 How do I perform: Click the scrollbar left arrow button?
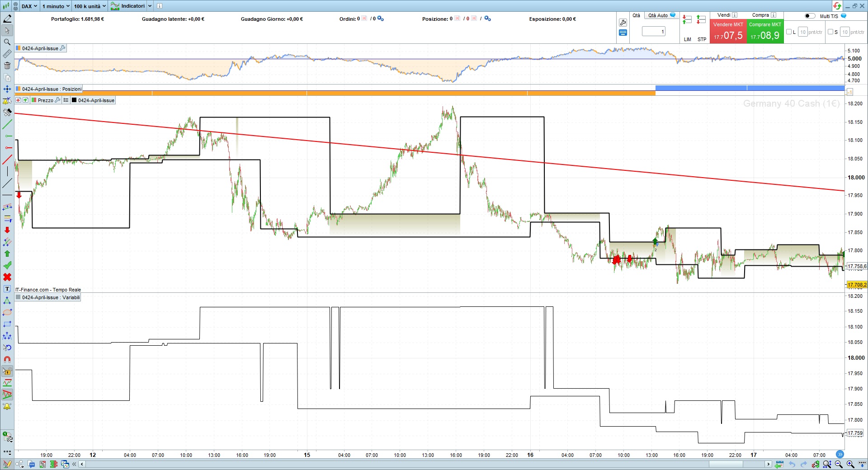tap(82, 464)
